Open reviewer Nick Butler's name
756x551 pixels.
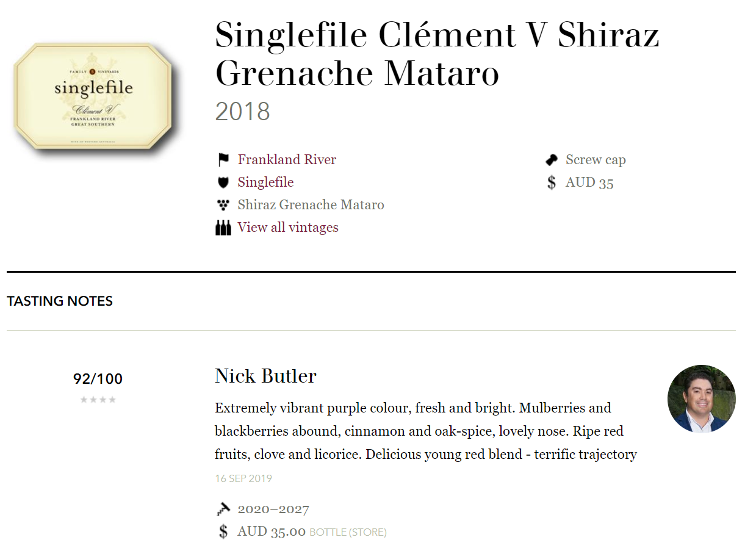click(x=265, y=376)
